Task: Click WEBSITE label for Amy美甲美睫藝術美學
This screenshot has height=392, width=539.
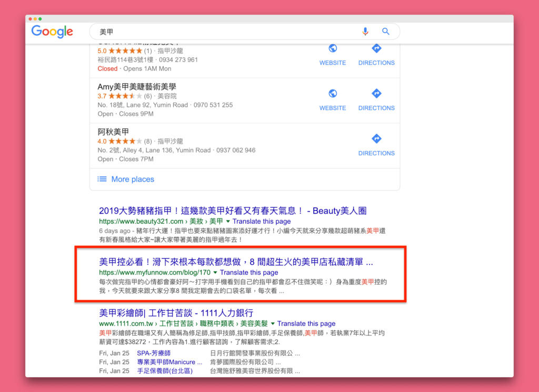Action: pos(333,108)
